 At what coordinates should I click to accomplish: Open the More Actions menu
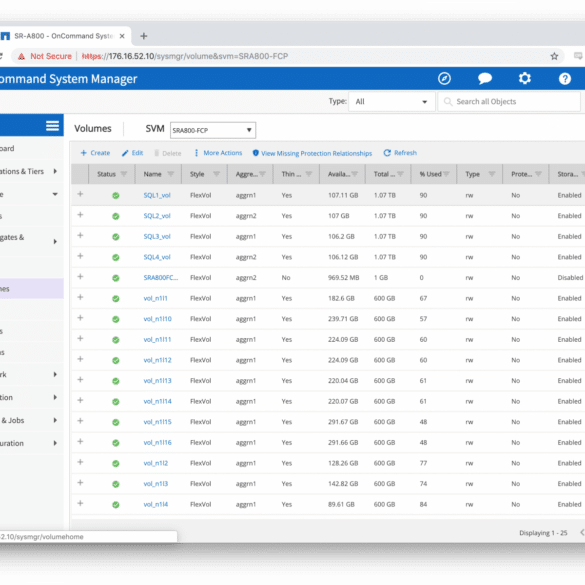(x=218, y=153)
